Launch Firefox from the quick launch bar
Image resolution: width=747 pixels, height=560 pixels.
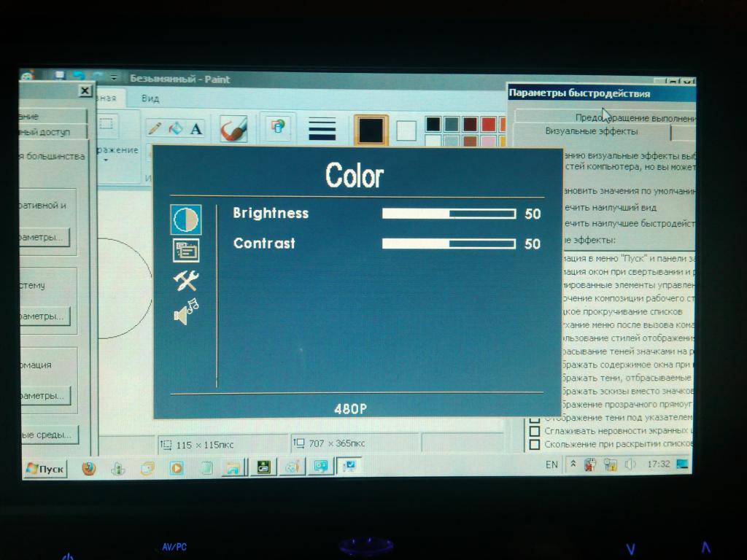(x=89, y=468)
